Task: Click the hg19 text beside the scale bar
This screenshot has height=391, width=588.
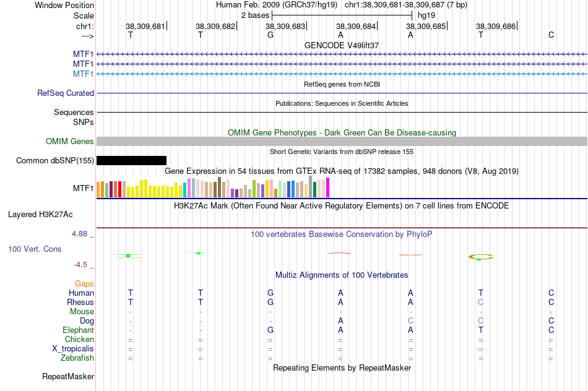Action: tap(426, 15)
